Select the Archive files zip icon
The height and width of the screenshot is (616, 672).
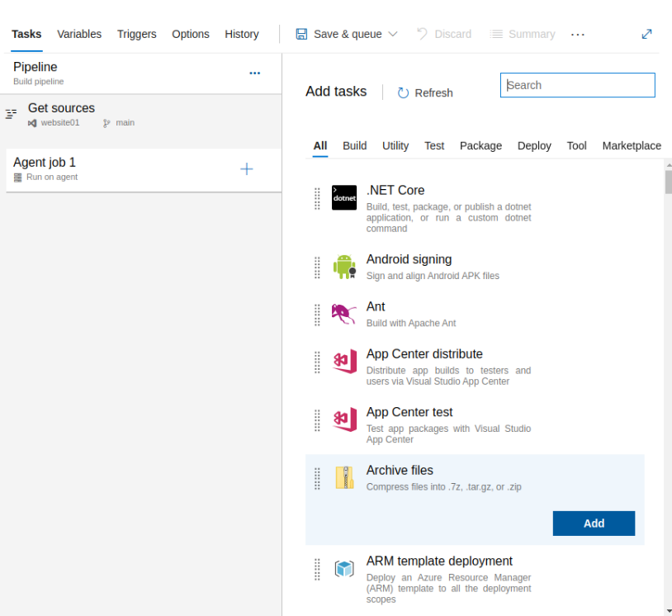(344, 478)
